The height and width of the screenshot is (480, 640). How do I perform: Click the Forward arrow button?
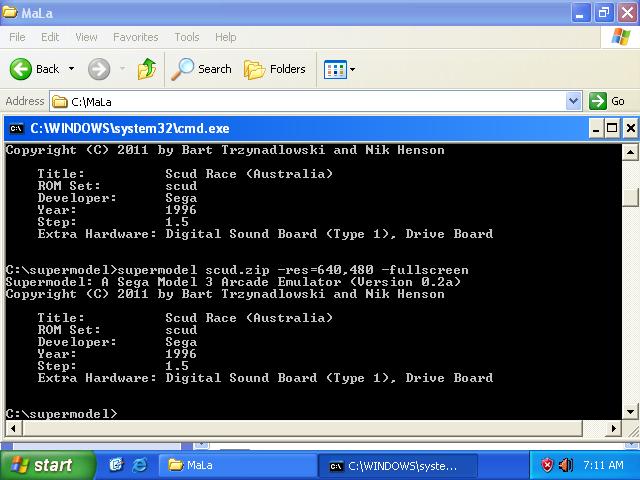[x=99, y=69]
